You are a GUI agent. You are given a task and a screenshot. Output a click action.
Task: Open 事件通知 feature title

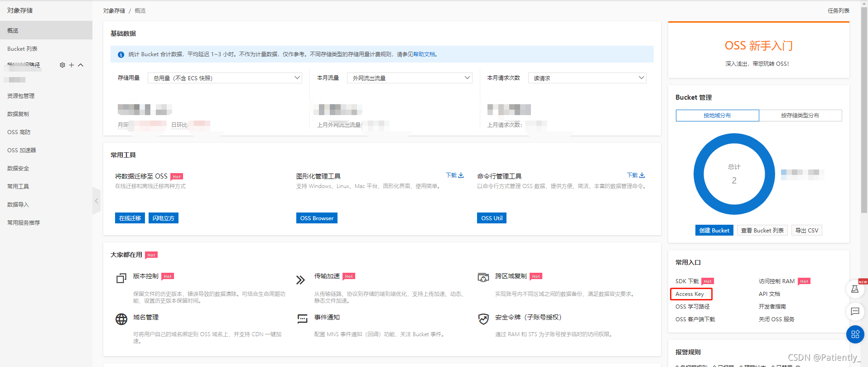[327, 317]
